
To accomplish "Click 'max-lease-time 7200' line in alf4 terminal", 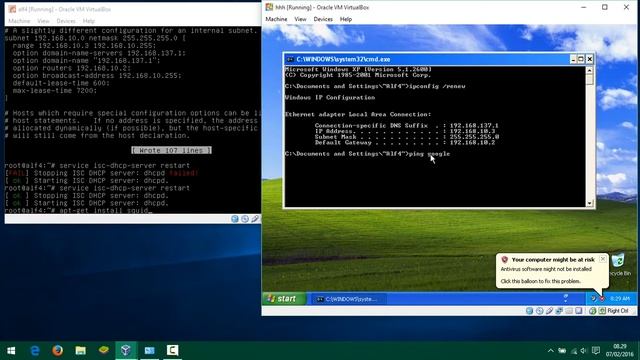I will [55, 91].
